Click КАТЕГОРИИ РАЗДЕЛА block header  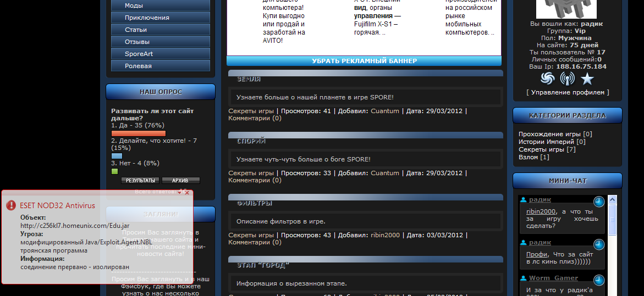pyautogui.click(x=568, y=116)
